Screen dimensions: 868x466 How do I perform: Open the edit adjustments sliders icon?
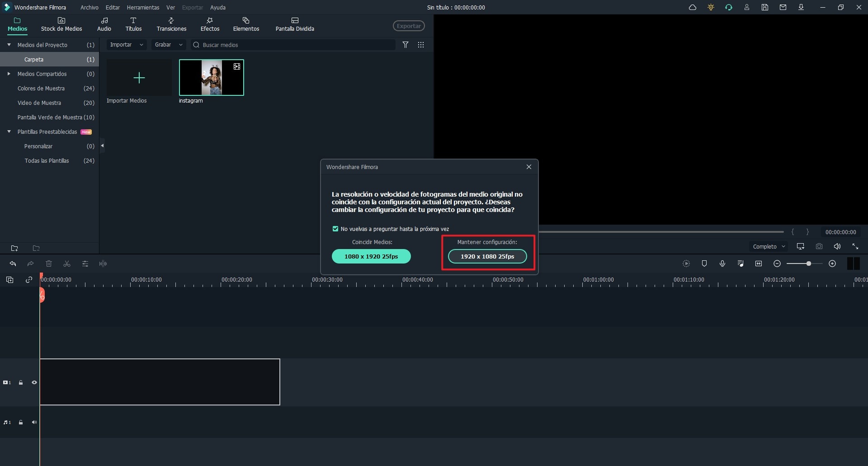point(85,264)
